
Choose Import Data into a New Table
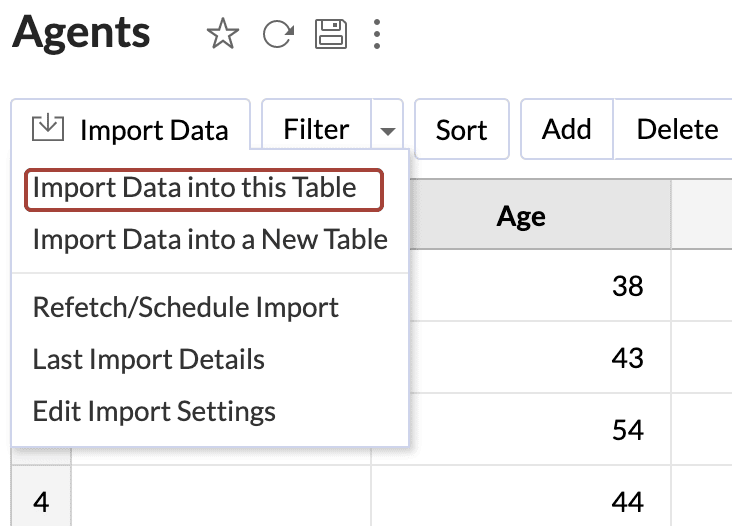(x=210, y=240)
